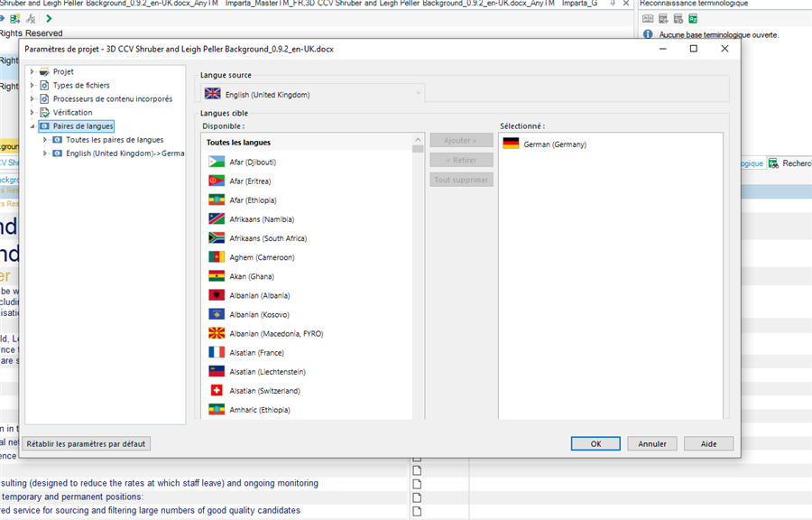This screenshot has width=812, height=520.
Task: Click the United Kingdom flag in Langue source
Action: click(212, 94)
